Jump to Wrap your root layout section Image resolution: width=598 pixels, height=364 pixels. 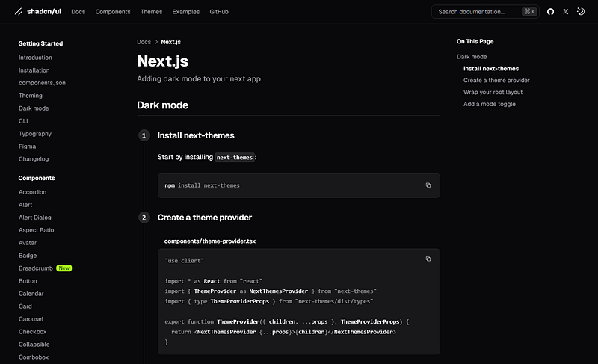pos(493,92)
